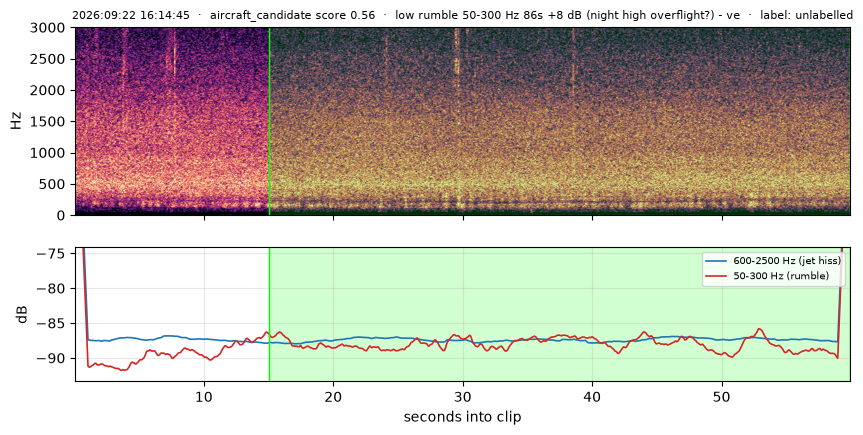Image resolution: width=863 pixels, height=435 pixels.
Task: Click the -85 tick label on the dB axis
Action: click(51, 324)
